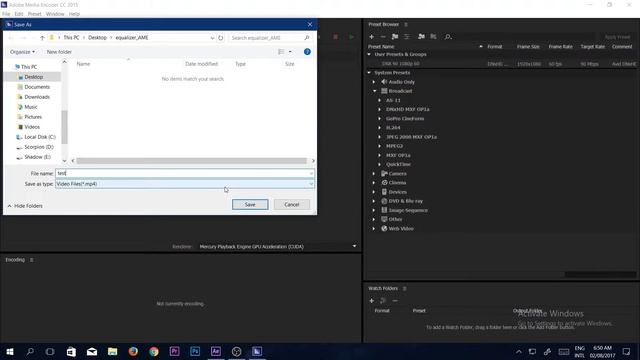The width and height of the screenshot is (640, 360).
Task: Expand the Web Video preset group
Action: pyautogui.click(x=373, y=229)
